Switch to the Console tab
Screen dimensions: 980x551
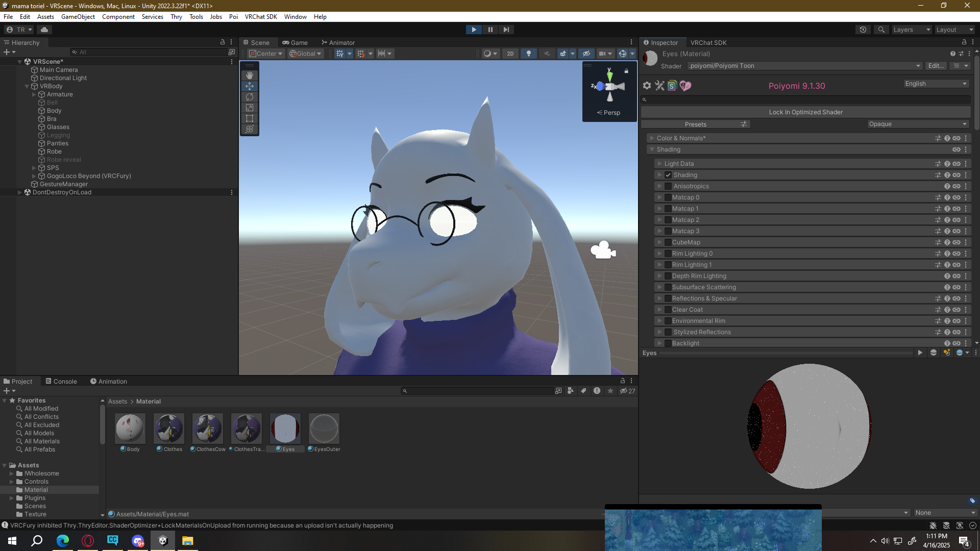pos(61,382)
